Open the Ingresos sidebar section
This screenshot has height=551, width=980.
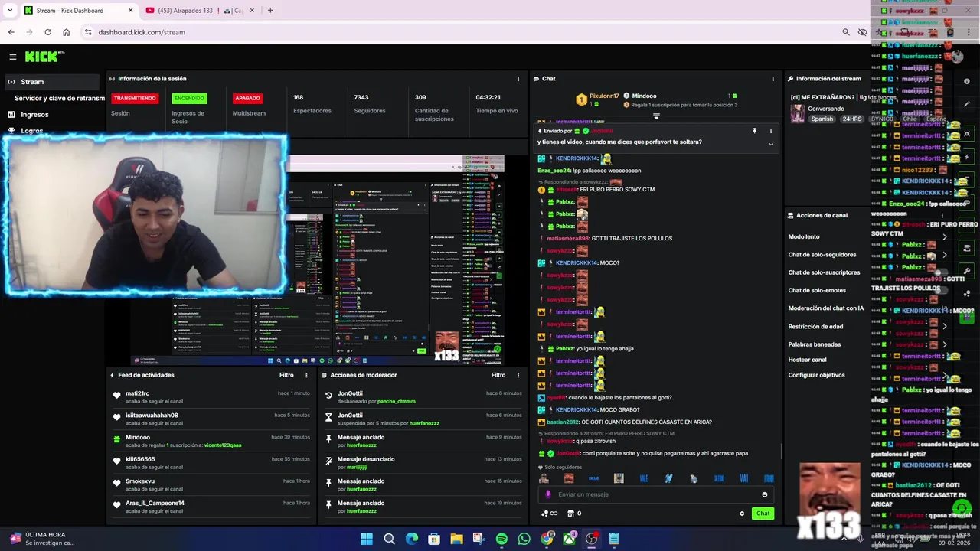click(34, 115)
